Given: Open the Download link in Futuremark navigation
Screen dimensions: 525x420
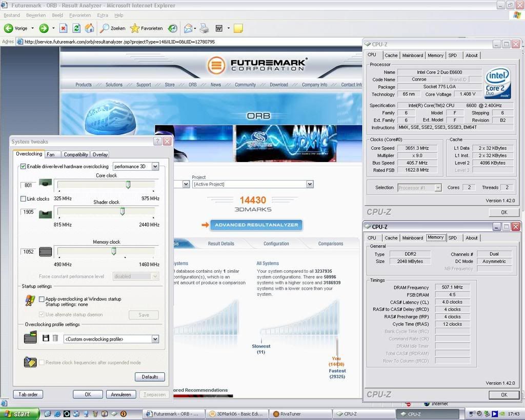Looking at the screenshot, I should coord(279,85).
